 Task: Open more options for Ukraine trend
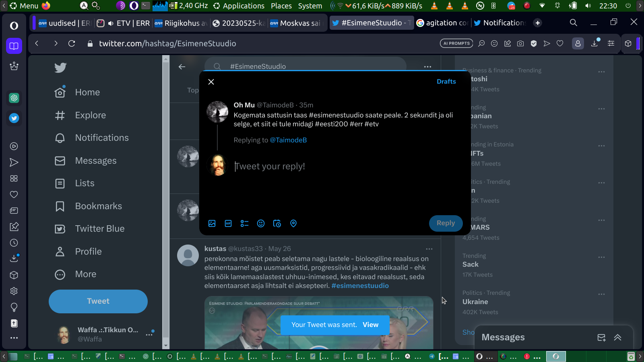(601, 294)
